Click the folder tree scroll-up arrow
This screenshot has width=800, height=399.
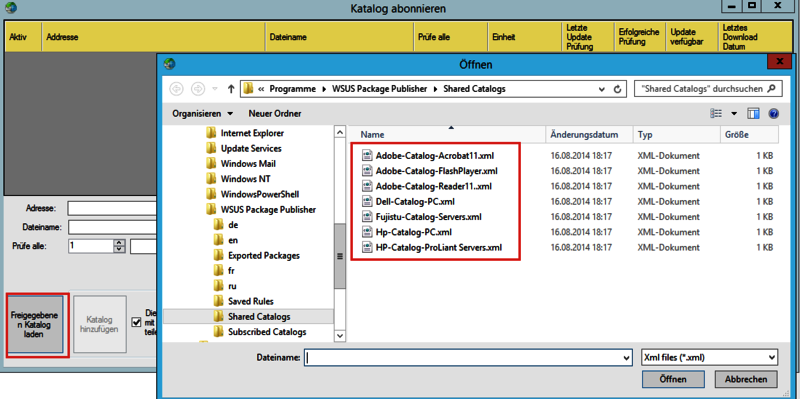coord(339,132)
